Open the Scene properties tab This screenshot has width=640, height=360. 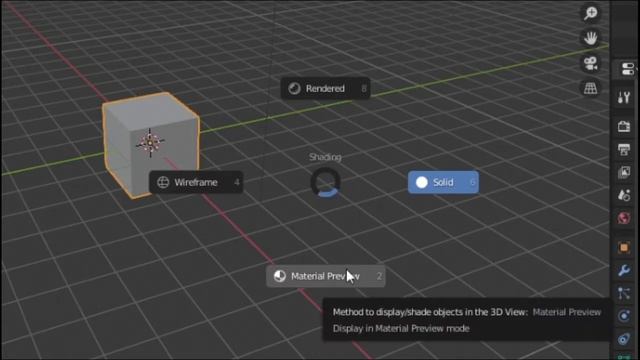click(624, 195)
